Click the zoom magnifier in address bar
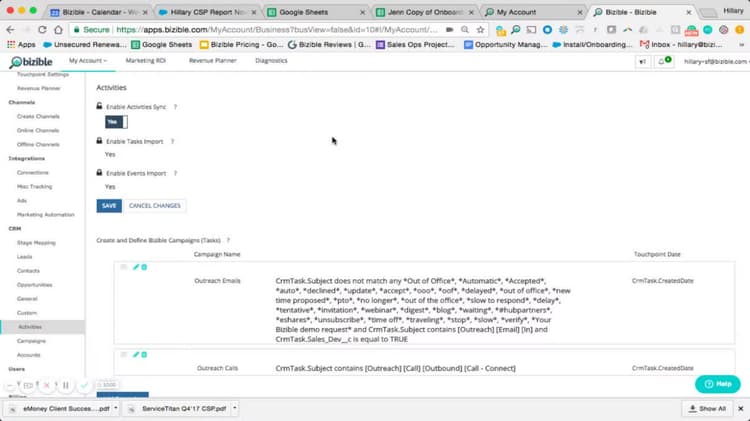Viewport: 750px width, 421px height. coord(464,30)
